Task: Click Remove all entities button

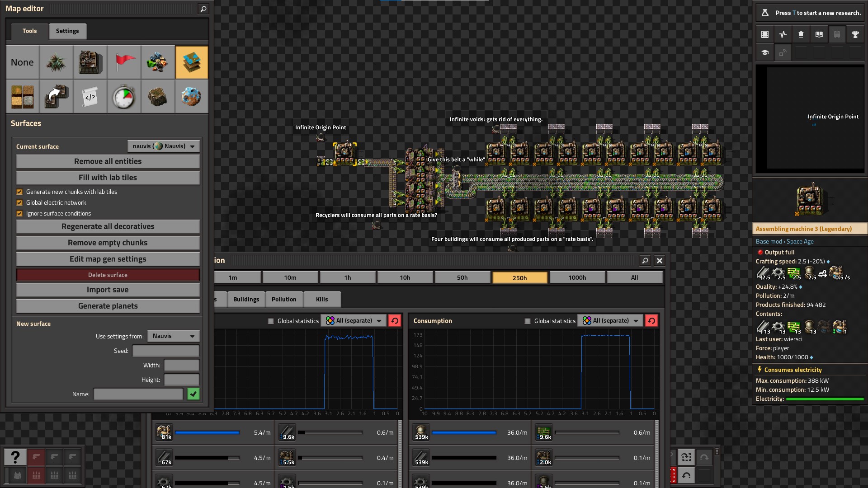Action: click(x=108, y=161)
